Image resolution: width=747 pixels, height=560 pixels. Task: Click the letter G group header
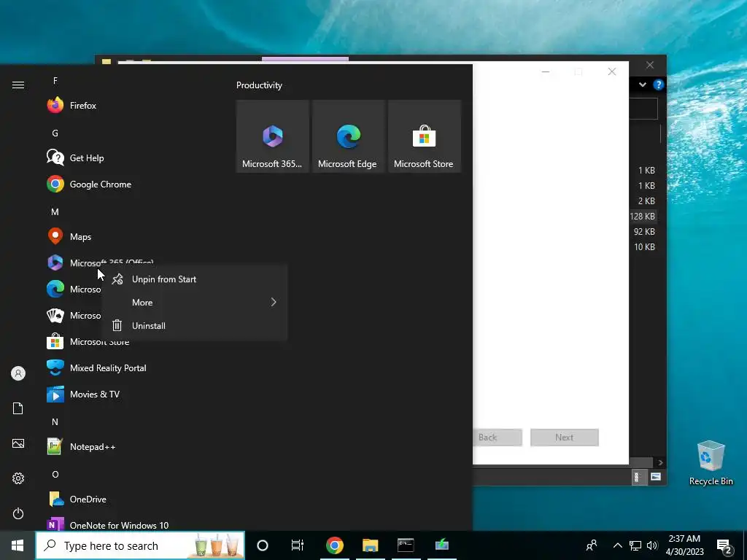(55, 133)
